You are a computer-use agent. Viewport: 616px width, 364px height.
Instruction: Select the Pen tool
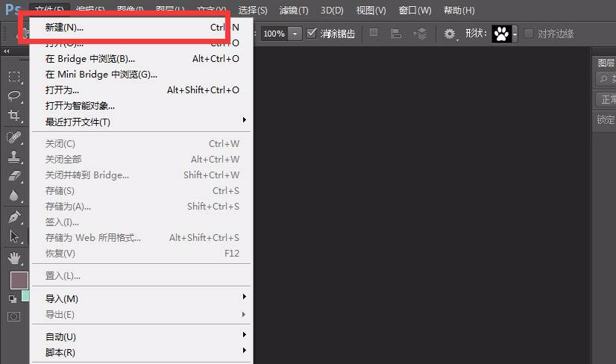tap(14, 216)
